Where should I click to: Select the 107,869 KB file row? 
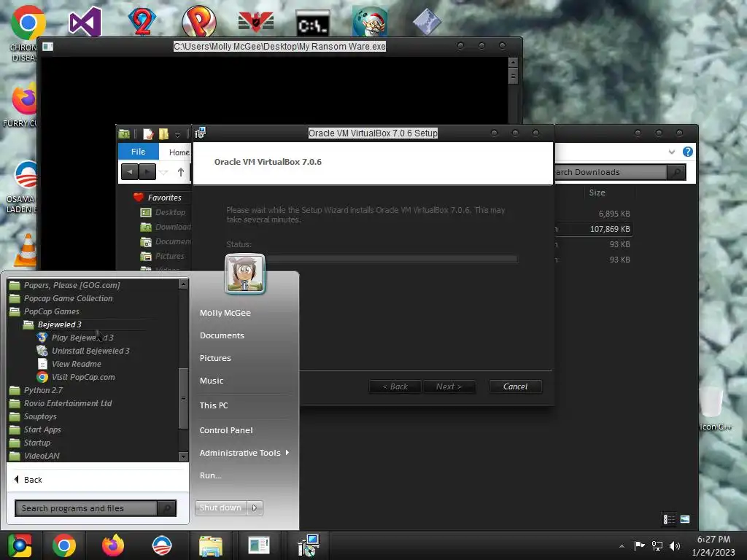click(x=593, y=229)
